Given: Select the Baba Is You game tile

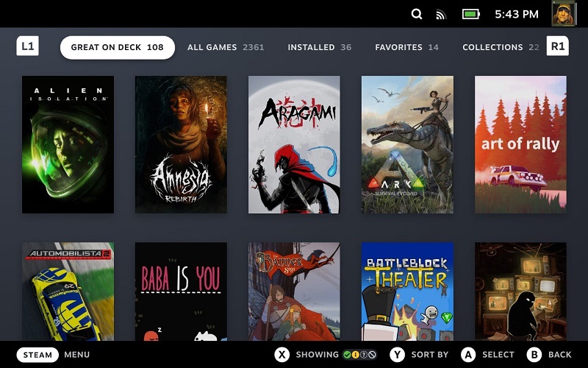Looking at the screenshot, I should coord(181,291).
